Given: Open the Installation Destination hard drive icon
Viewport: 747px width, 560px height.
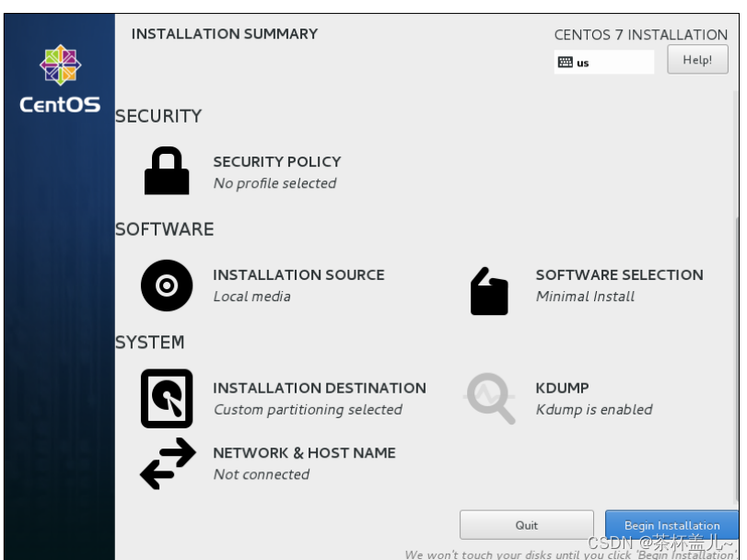Looking at the screenshot, I should [167, 398].
